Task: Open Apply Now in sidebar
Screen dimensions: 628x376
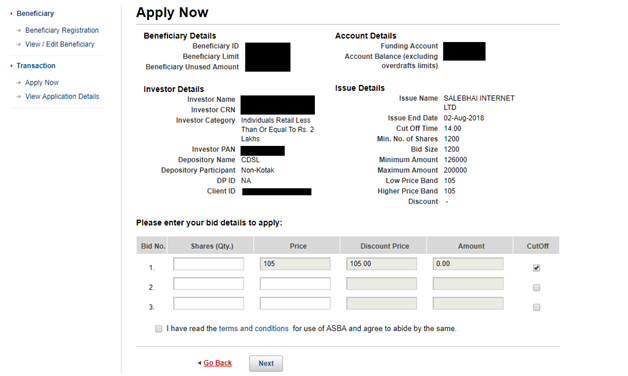Action: pos(42,82)
